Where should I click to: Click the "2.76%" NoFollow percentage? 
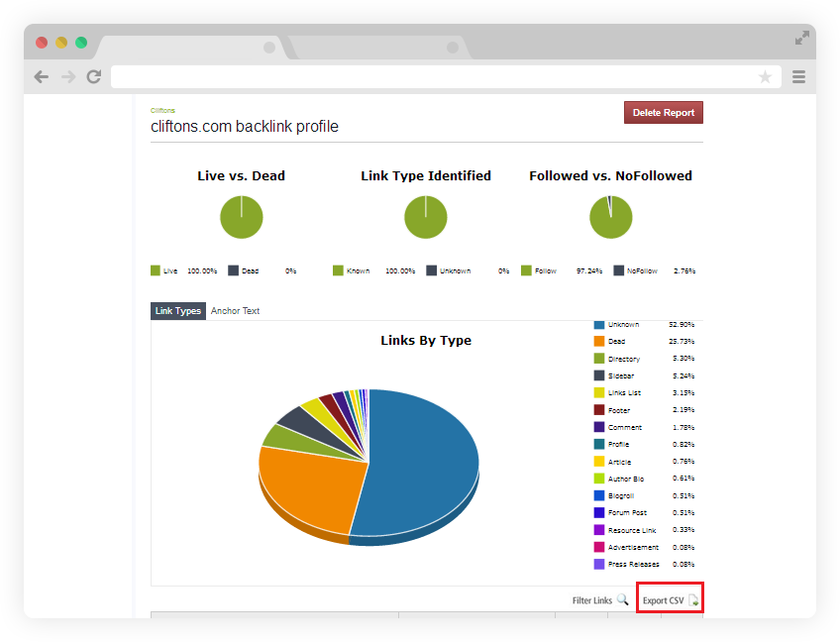point(684,271)
